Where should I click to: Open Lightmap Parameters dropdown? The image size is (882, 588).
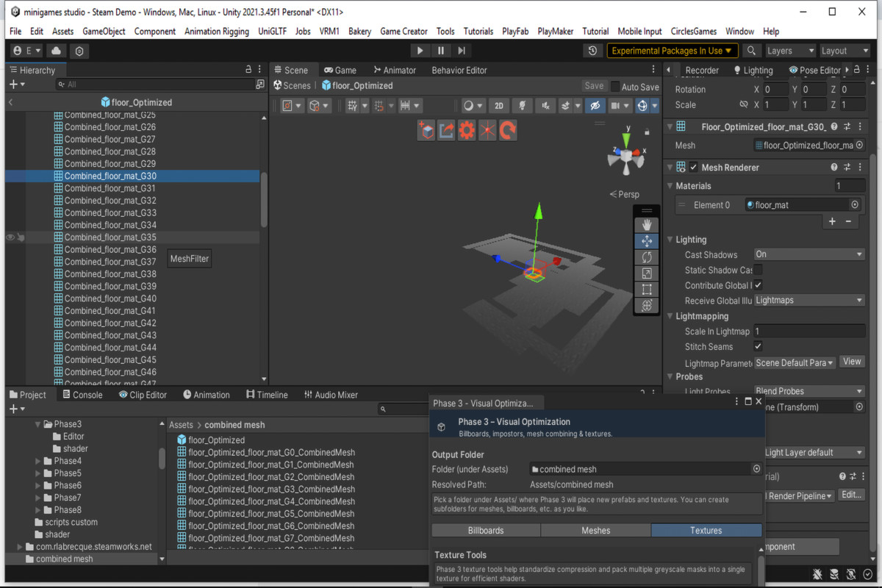795,362
